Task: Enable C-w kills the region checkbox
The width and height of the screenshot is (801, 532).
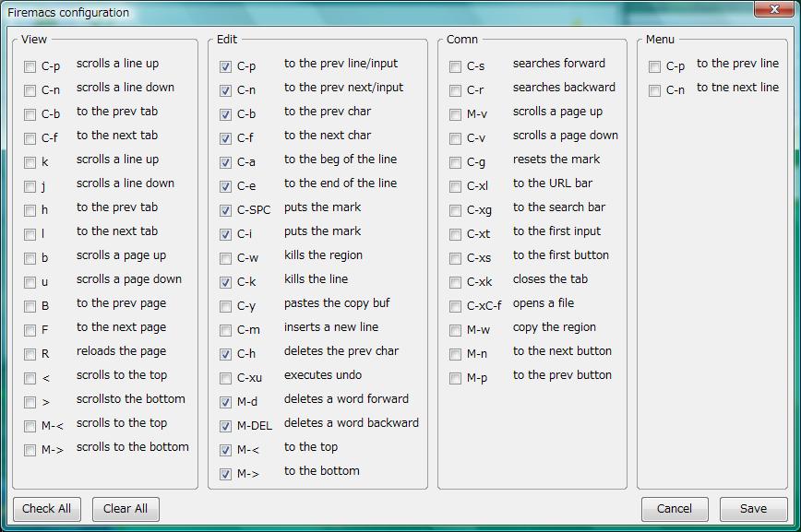Action: [225, 259]
